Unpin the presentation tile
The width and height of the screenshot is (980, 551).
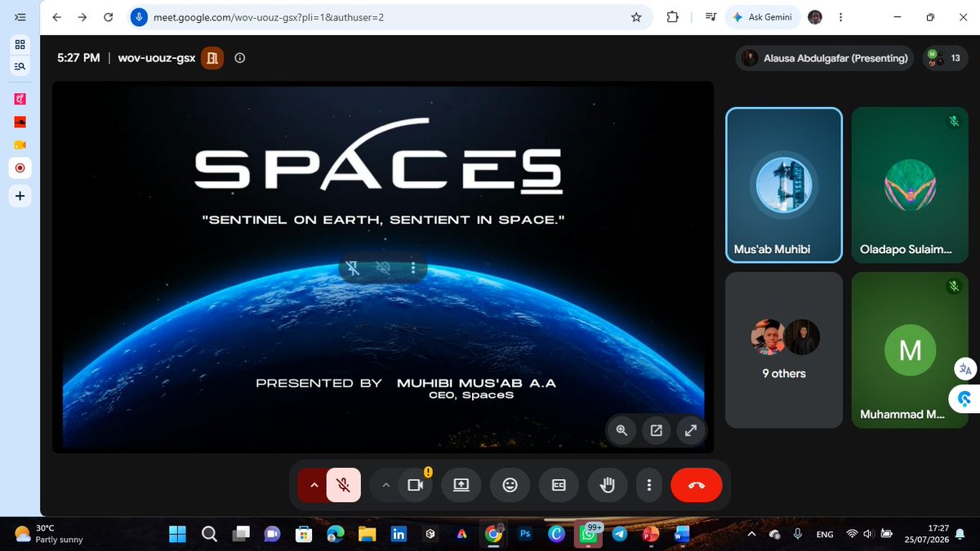354,268
